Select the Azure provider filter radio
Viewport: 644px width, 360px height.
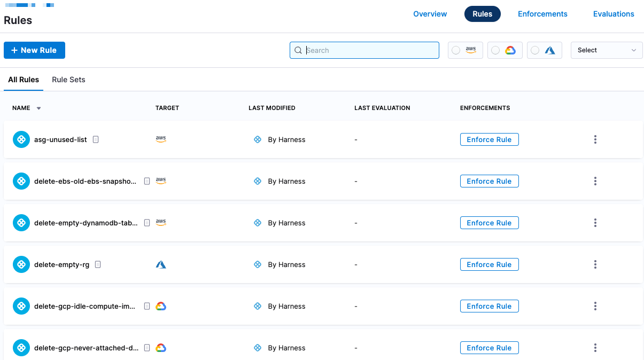535,50
